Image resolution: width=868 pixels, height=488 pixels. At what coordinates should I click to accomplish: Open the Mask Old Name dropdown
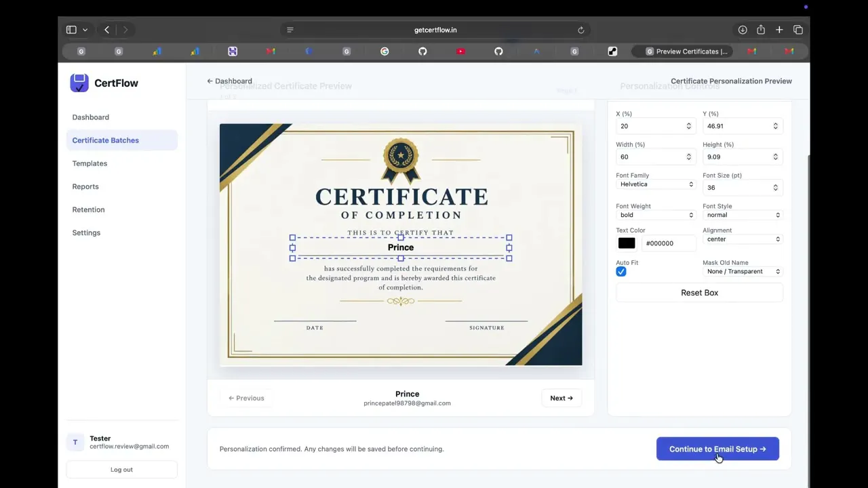[743, 271]
